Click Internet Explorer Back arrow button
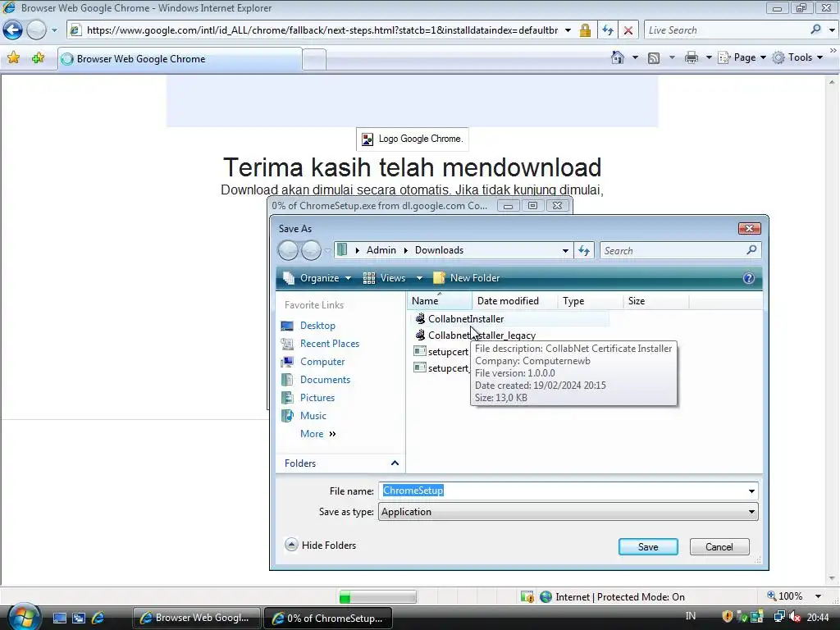 (x=13, y=30)
